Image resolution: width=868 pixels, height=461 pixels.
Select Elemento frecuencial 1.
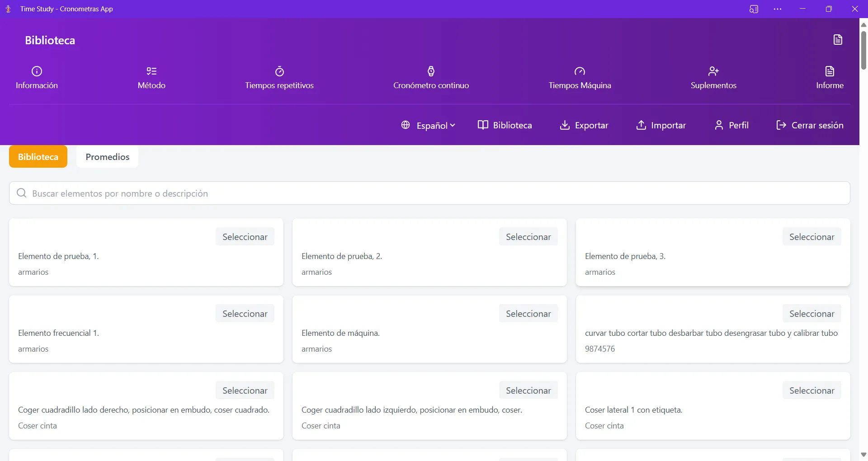point(245,313)
